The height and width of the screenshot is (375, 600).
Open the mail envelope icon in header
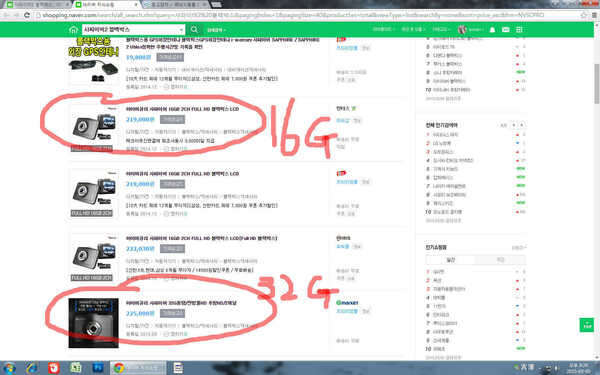tap(505, 29)
